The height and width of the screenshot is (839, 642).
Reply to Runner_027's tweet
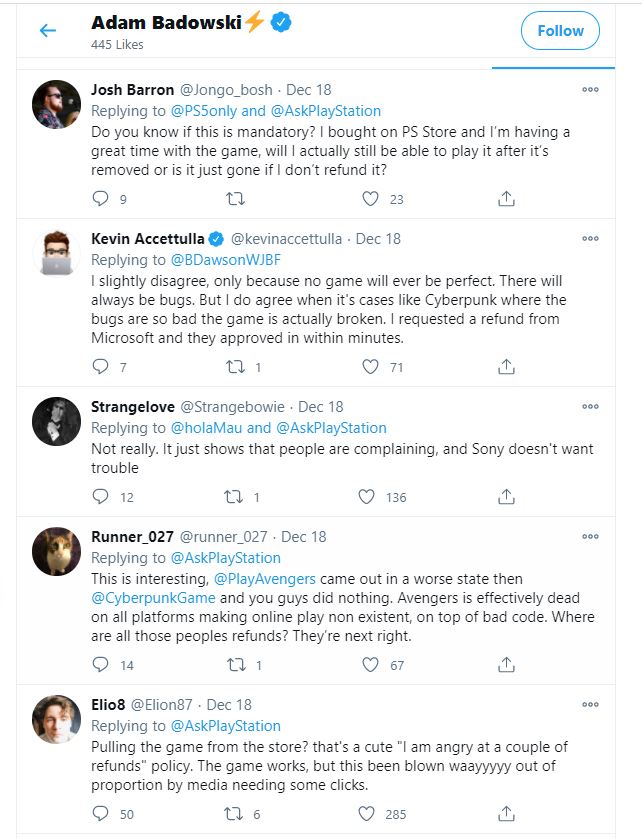(x=99, y=664)
